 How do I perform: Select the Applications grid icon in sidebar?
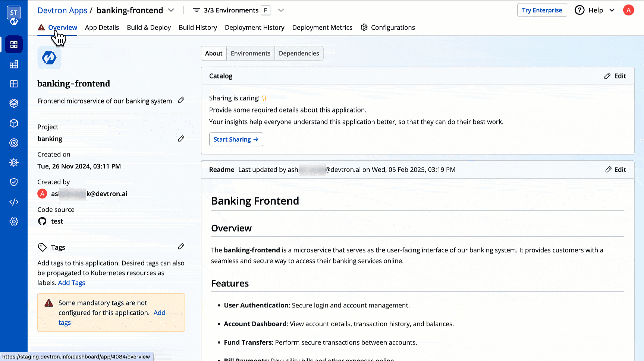click(x=14, y=44)
